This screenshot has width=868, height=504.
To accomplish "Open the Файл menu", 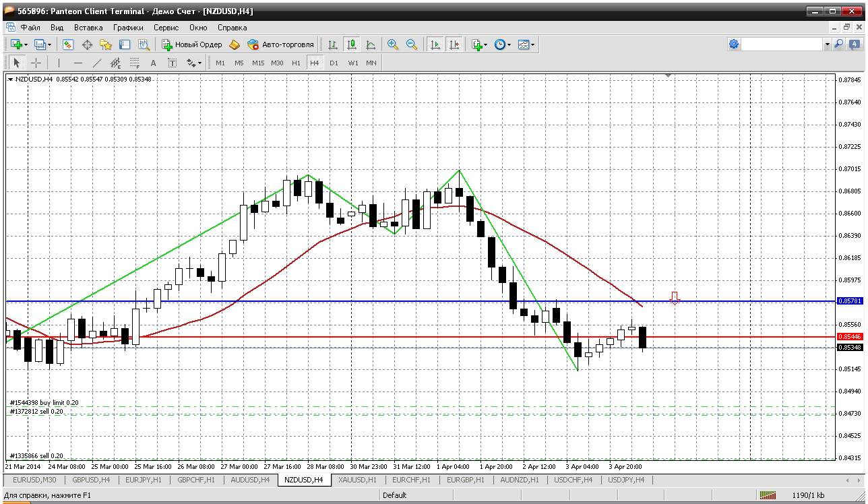I will (30, 28).
